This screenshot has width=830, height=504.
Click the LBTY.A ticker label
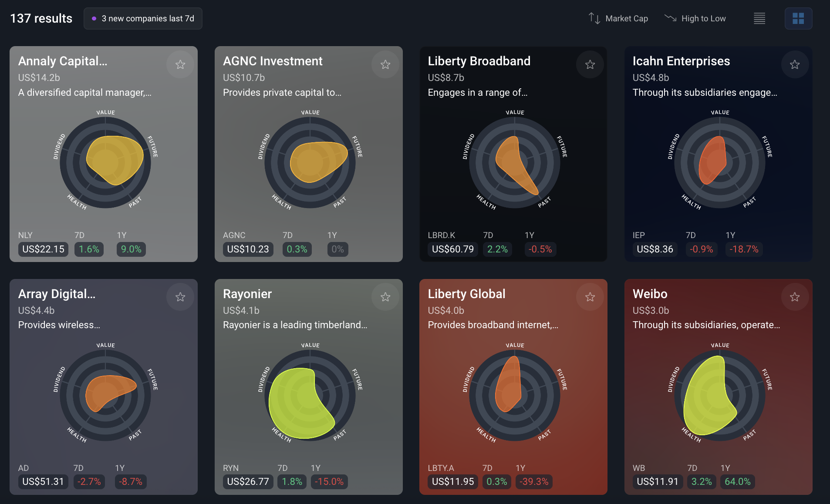coord(441,468)
